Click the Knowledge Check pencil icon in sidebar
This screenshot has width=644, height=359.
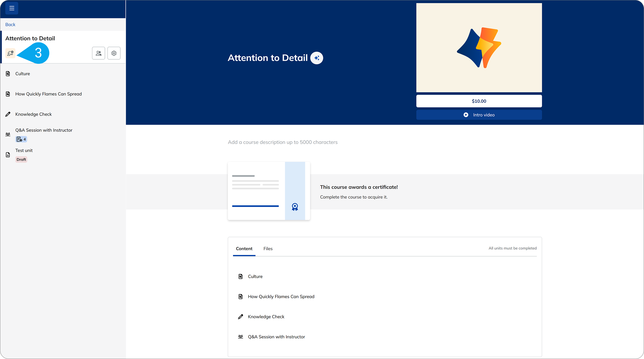click(8, 114)
